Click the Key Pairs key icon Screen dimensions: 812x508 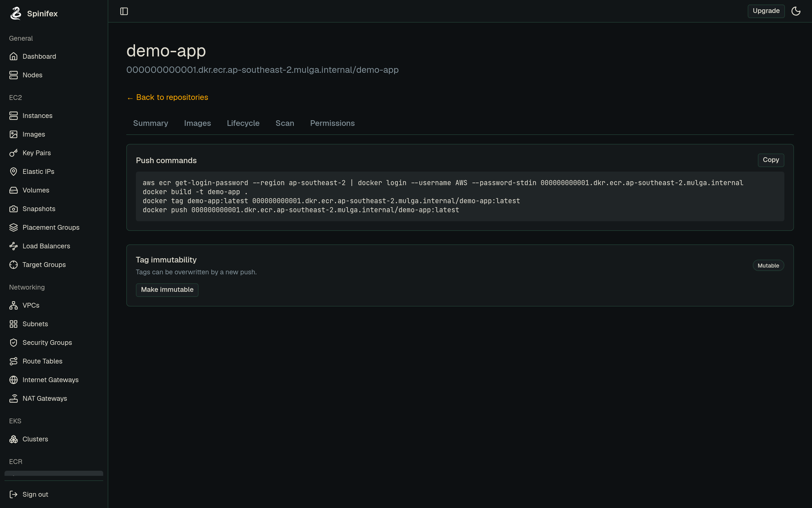coord(14,153)
